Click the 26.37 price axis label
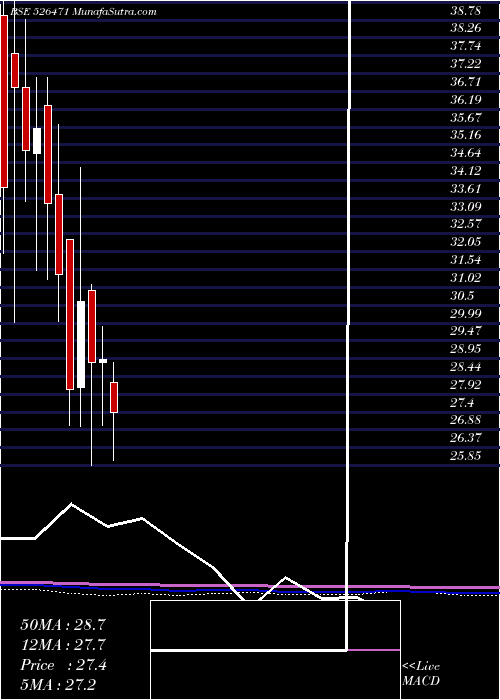The width and height of the screenshot is (500, 700). [466, 438]
